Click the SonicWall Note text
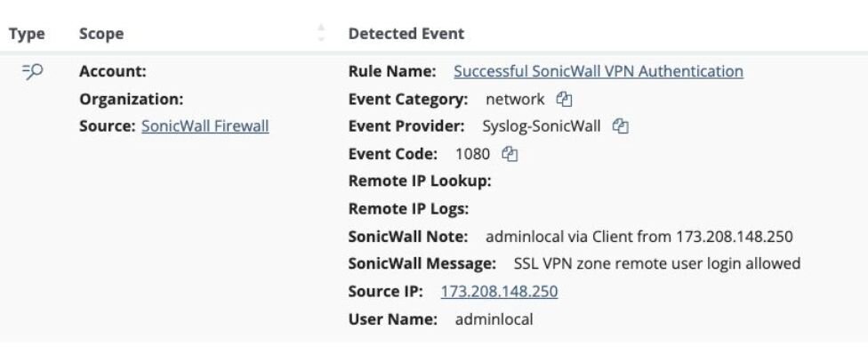The width and height of the screenshot is (868, 347). pos(639,237)
